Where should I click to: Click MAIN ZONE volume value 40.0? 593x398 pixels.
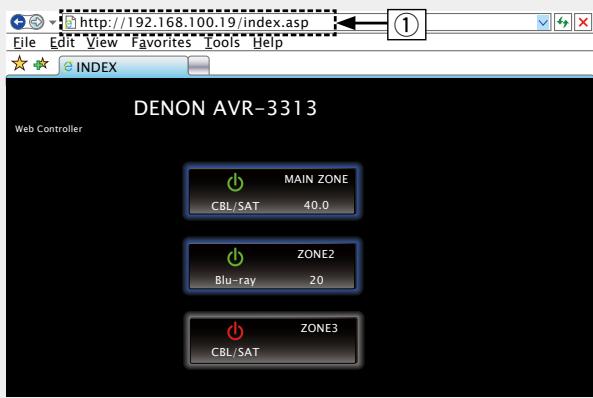[x=316, y=205]
